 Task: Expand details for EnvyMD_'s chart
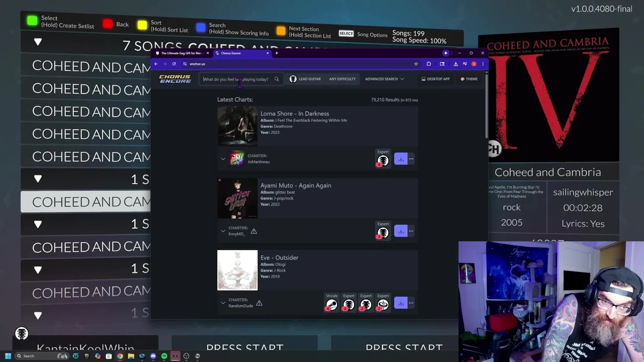223,231
